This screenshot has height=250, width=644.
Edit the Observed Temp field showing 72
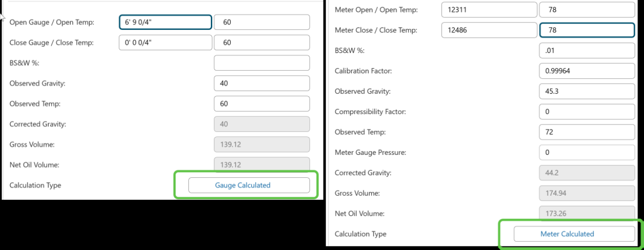point(587,132)
